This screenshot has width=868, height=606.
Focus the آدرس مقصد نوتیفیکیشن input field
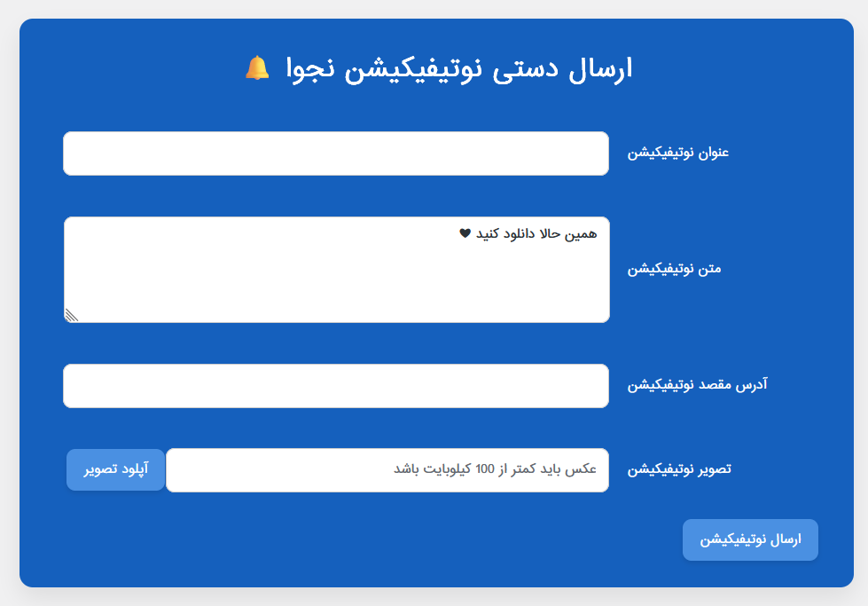pos(336,386)
